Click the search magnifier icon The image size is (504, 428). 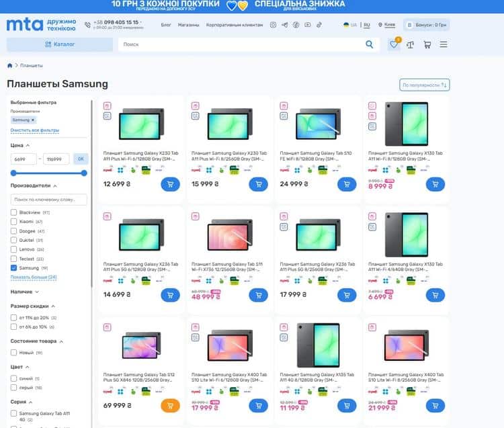(x=370, y=44)
